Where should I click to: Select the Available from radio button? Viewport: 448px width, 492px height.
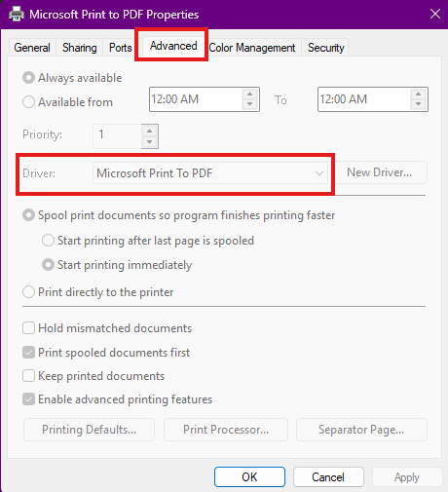pyautogui.click(x=28, y=102)
